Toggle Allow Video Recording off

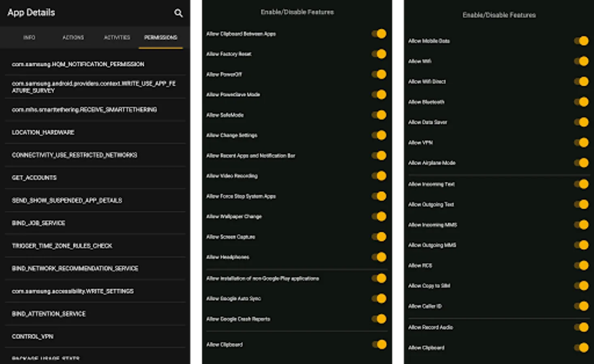point(380,176)
